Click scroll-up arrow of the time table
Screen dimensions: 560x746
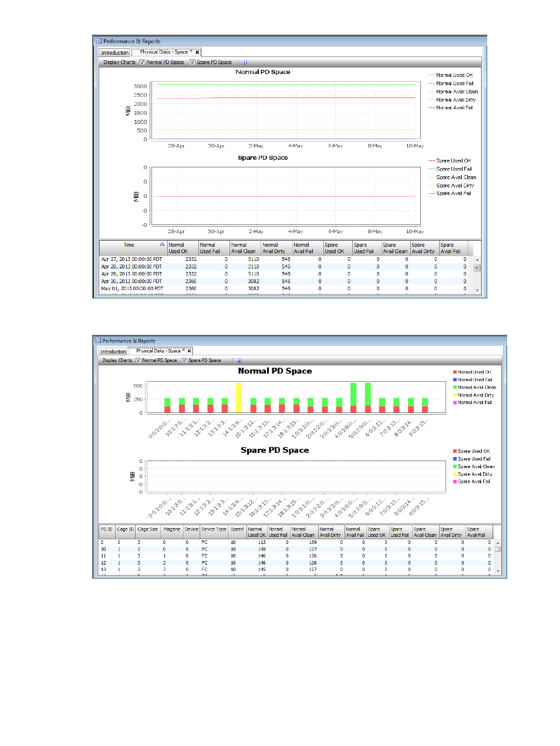tap(477, 260)
